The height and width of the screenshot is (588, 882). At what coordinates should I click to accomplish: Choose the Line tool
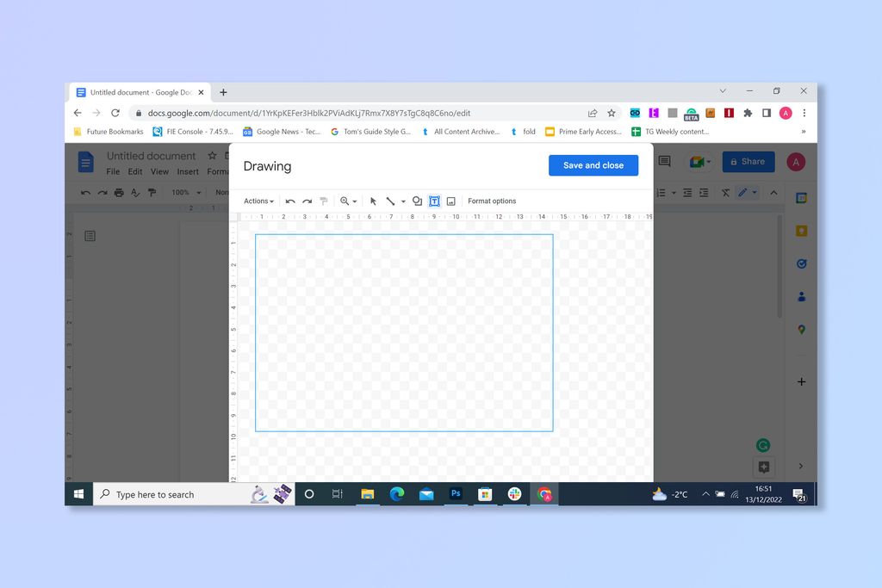pyautogui.click(x=392, y=201)
